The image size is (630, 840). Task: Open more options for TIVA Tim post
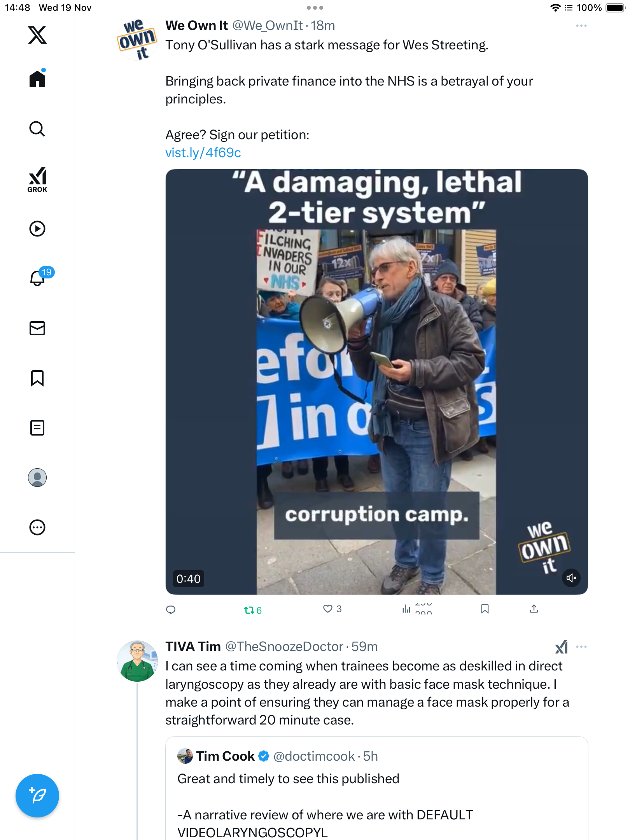[x=581, y=647]
